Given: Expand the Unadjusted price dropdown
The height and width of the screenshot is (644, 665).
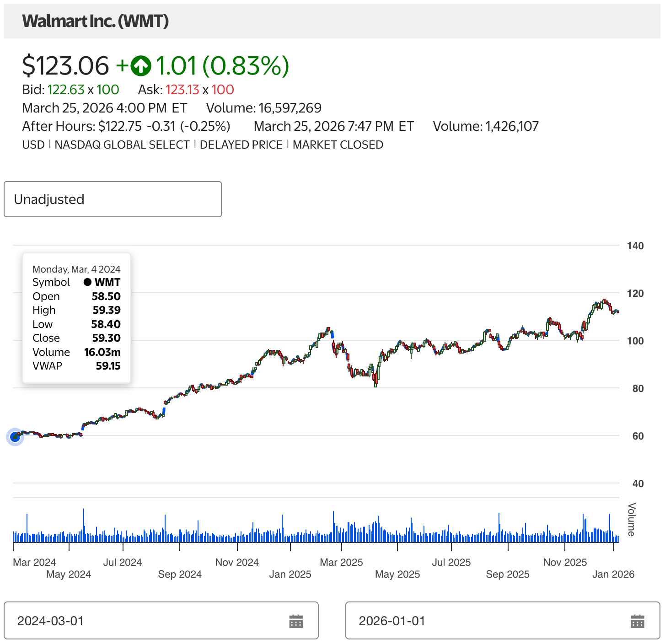Looking at the screenshot, I should (113, 199).
